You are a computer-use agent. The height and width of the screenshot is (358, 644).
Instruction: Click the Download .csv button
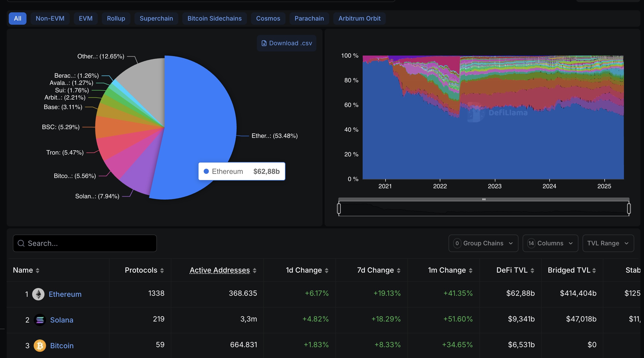coord(287,43)
